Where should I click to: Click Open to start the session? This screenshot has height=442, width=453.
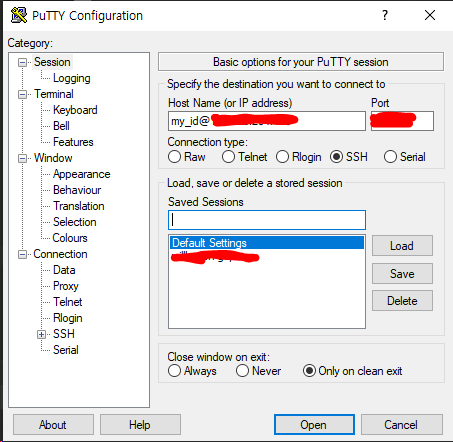point(314,425)
